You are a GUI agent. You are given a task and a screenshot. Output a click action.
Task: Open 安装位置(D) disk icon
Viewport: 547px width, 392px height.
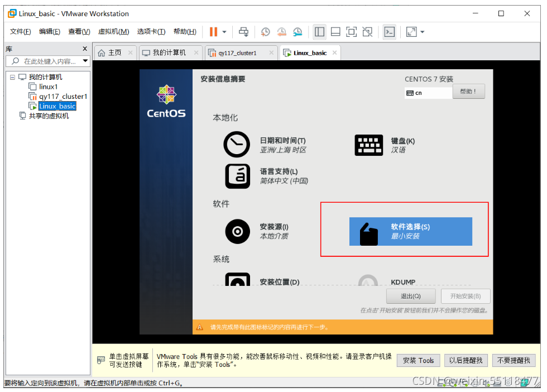238,279
